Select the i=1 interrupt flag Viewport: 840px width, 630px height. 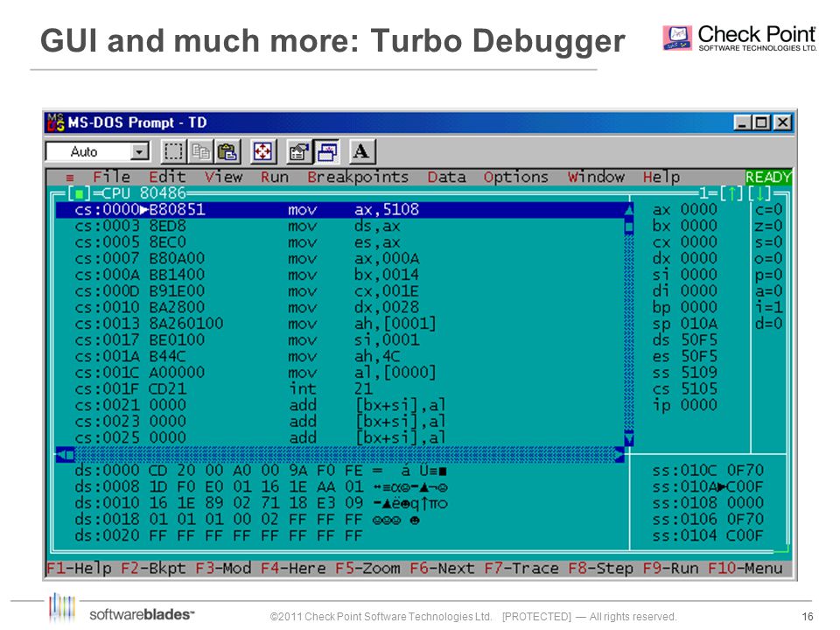[x=769, y=307]
